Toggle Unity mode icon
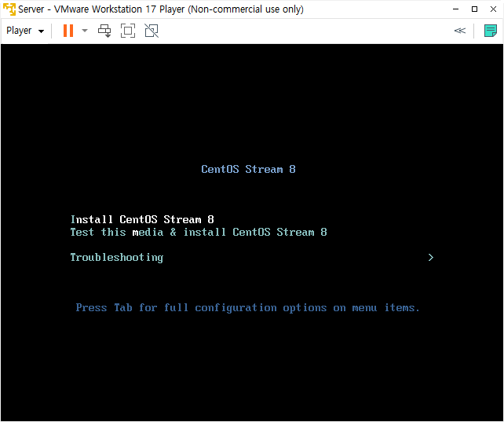The height and width of the screenshot is (422, 504). (152, 31)
